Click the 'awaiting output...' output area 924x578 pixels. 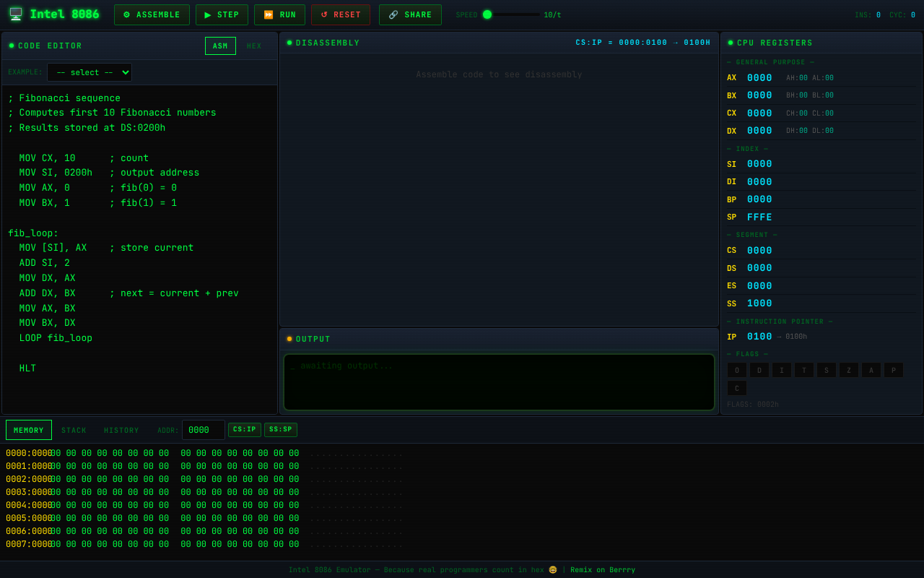tap(499, 381)
